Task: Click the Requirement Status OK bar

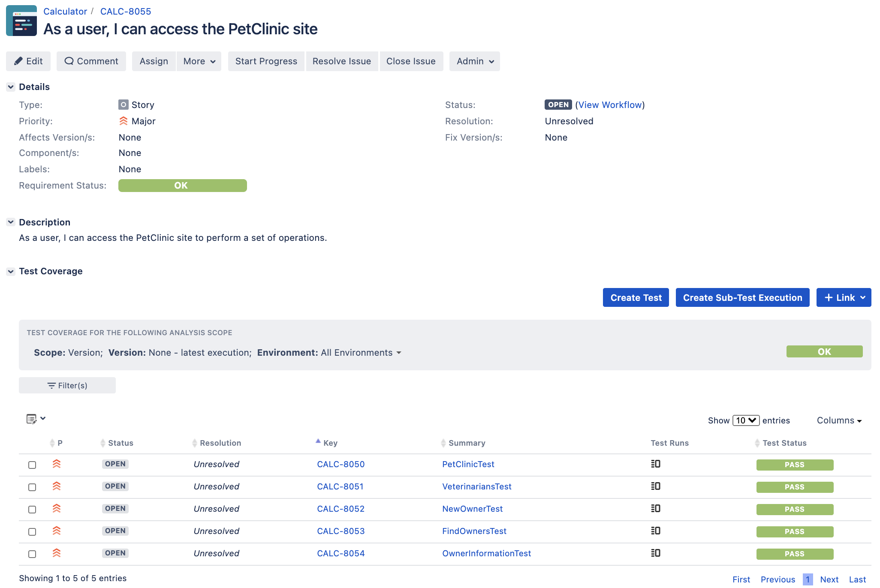Action: pyautogui.click(x=183, y=186)
